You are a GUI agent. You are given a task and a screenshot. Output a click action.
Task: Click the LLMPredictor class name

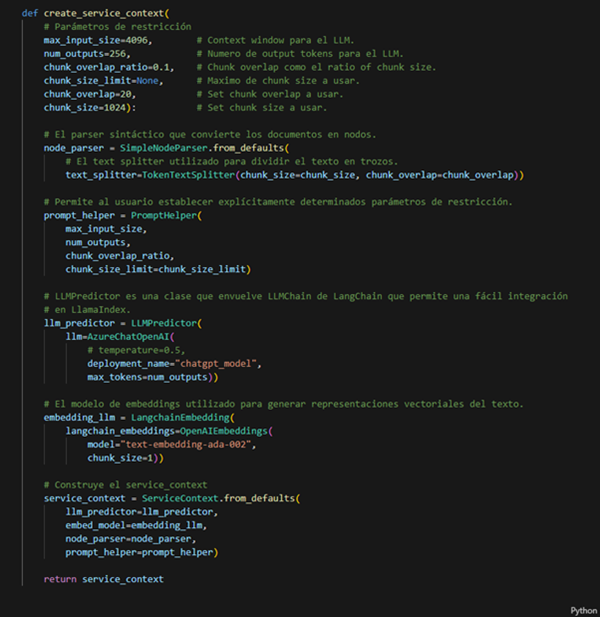click(164, 323)
